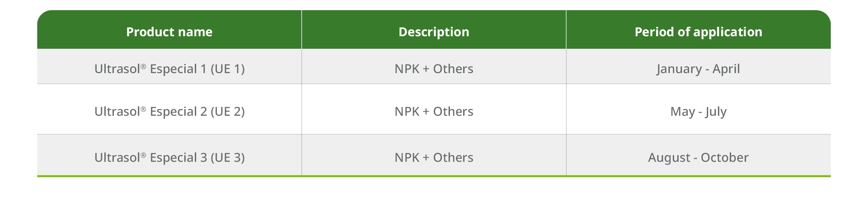The image size is (868, 197).
Task: Click the word October in last row
Action: [725, 157]
